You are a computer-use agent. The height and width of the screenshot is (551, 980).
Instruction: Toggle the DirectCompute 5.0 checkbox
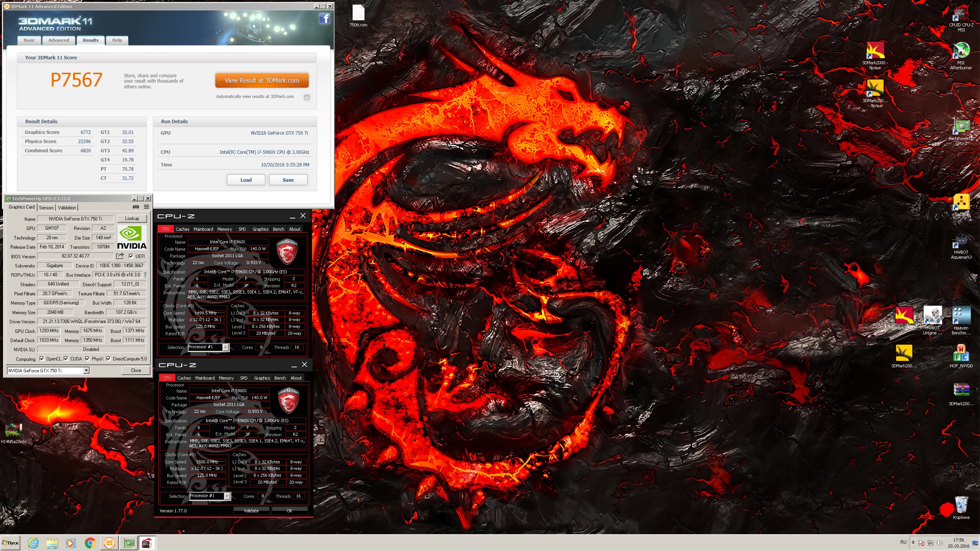pos(108,359)
